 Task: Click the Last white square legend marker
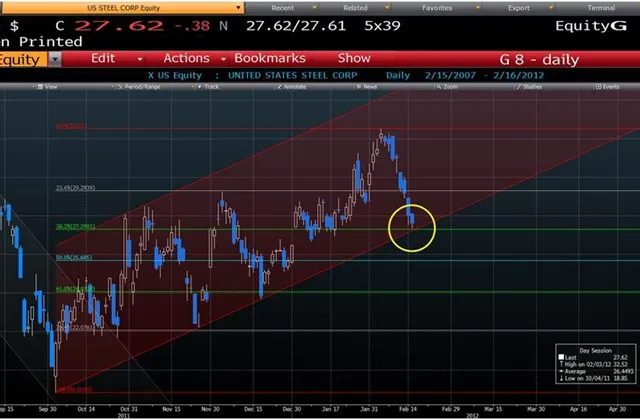pos(561,357)
